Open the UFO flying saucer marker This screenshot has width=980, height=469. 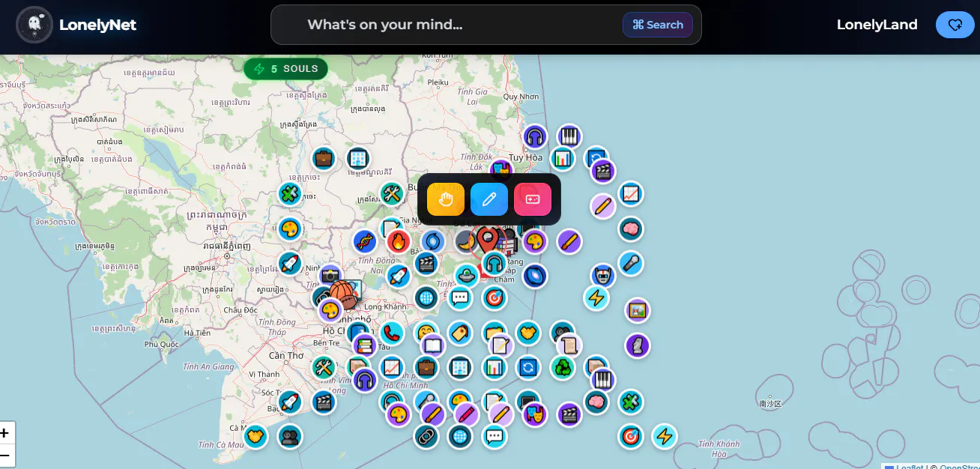[x=465, y=276]
